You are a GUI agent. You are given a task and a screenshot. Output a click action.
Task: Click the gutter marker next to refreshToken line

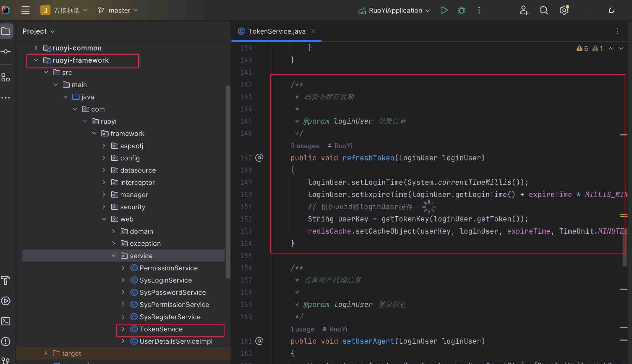click(x=259, y=158)
